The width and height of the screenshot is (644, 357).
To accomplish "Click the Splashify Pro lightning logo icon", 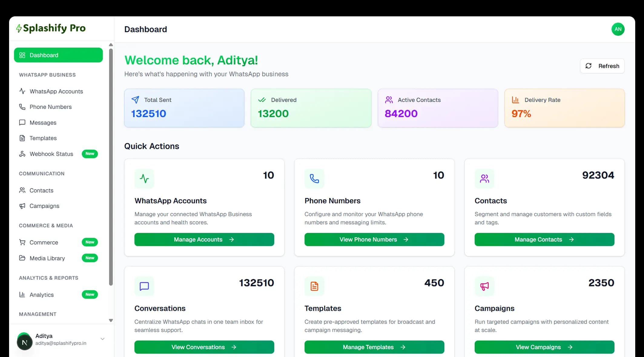I will [x=19, y=28].
